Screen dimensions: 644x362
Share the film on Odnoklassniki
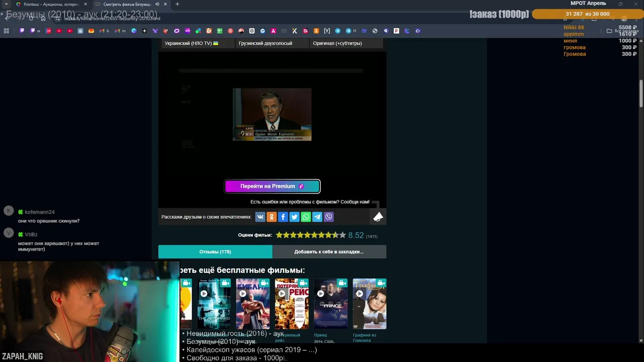pos(272,217)
